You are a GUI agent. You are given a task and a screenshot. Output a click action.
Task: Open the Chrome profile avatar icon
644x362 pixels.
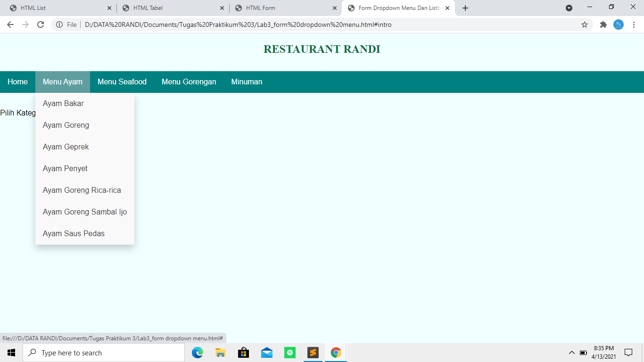pyautogui.click(x=619, y=24)
